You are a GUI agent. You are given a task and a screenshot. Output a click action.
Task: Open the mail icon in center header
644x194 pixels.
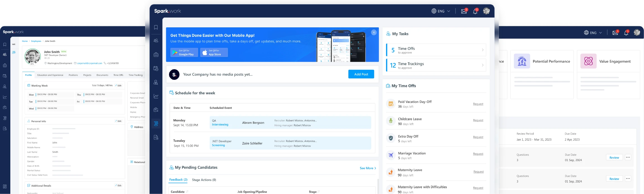click(x=464, y=11)
